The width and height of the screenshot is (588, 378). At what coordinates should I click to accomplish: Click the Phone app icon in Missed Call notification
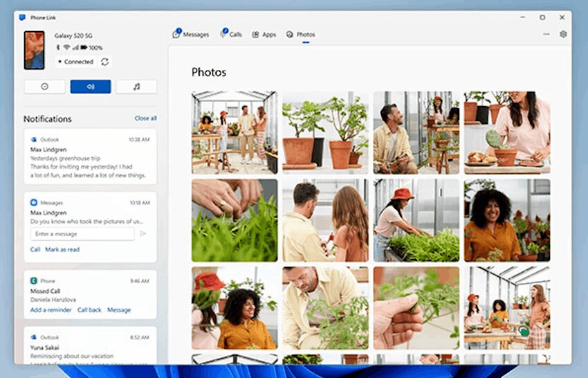tap(34, 281)
